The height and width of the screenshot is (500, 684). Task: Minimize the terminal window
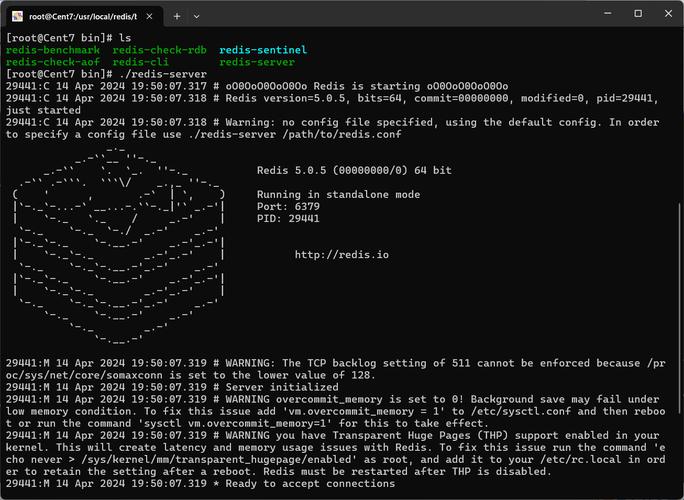608,14
